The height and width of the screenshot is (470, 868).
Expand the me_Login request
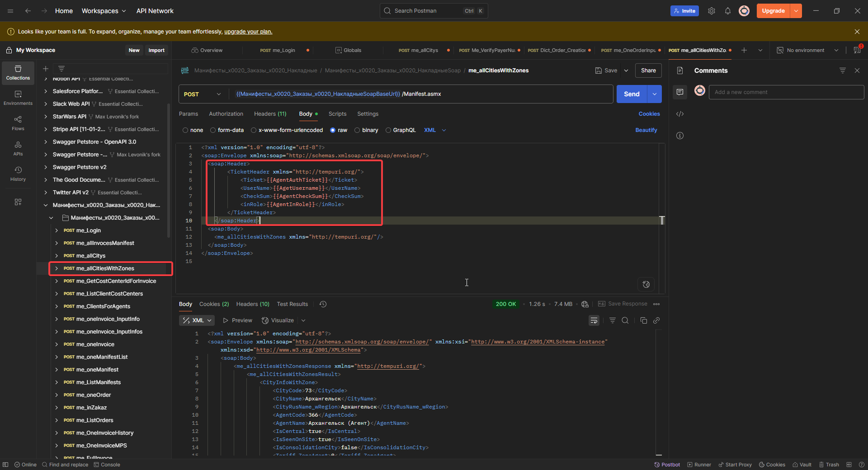[x=57, y=230]
